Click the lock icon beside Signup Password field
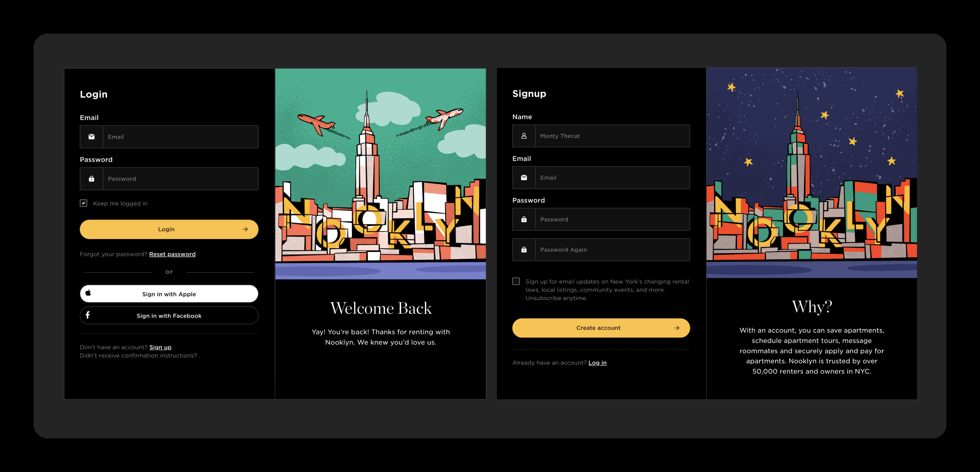The width and height of the screenshot is (980, 472). pos(524,219)
